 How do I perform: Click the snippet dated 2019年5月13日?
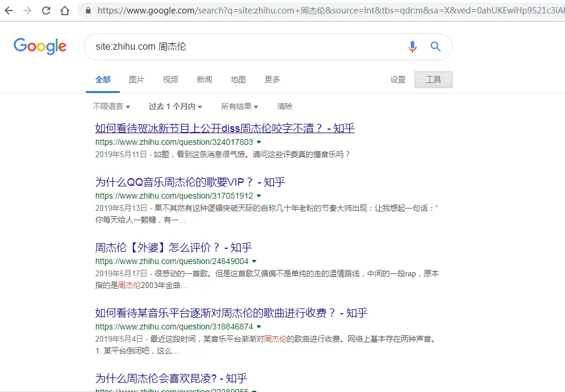point(266,214)
